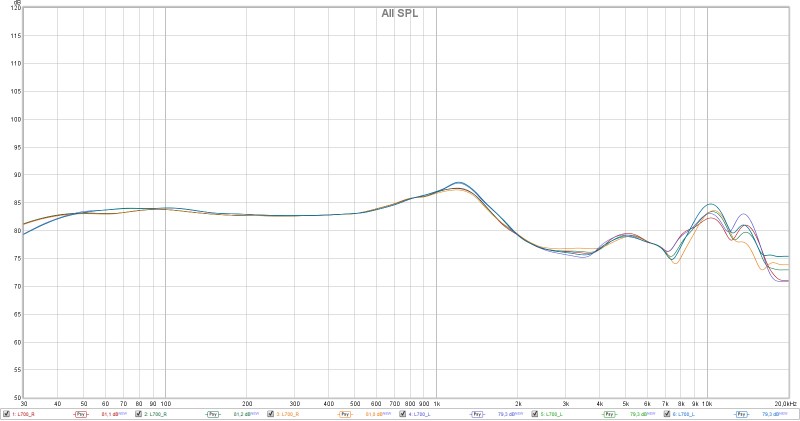Viewport: 800px width, 421px height.
Task: Hide trace 5: L700_L via its checkbox
Action: click(534, 414)
